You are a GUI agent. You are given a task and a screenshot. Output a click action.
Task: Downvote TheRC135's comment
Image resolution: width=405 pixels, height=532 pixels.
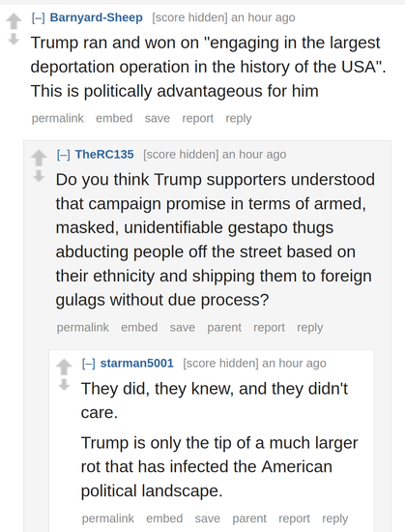39,176
